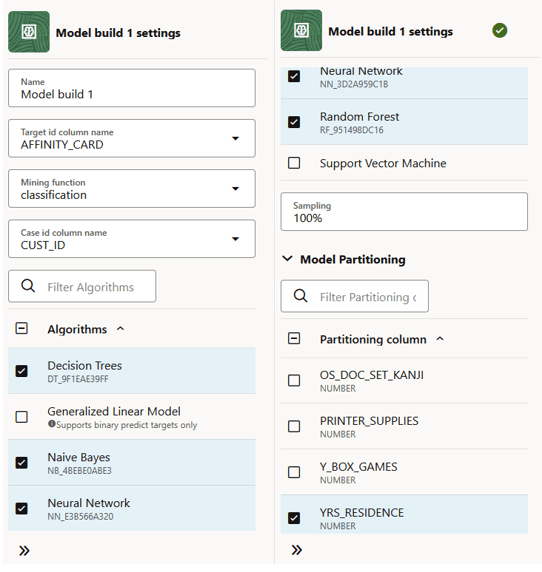Check the Y_BOX_GAMES partitioning column
The image size is (542, 572).
(294, 472)
